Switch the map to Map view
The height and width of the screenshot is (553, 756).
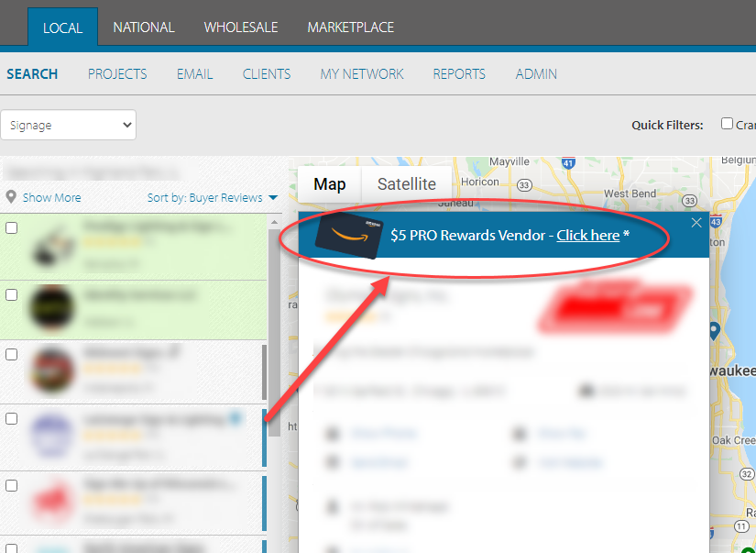point(330,183)
